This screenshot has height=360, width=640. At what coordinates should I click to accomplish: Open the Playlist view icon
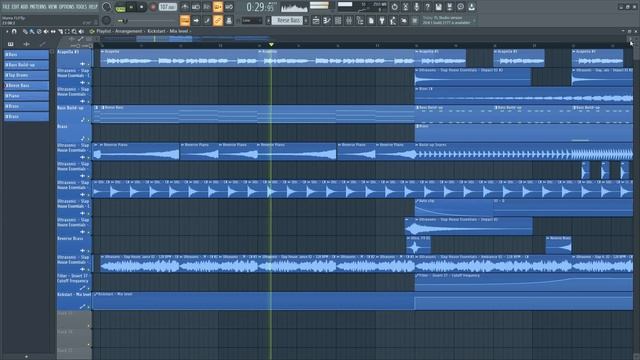click(316, 20)
